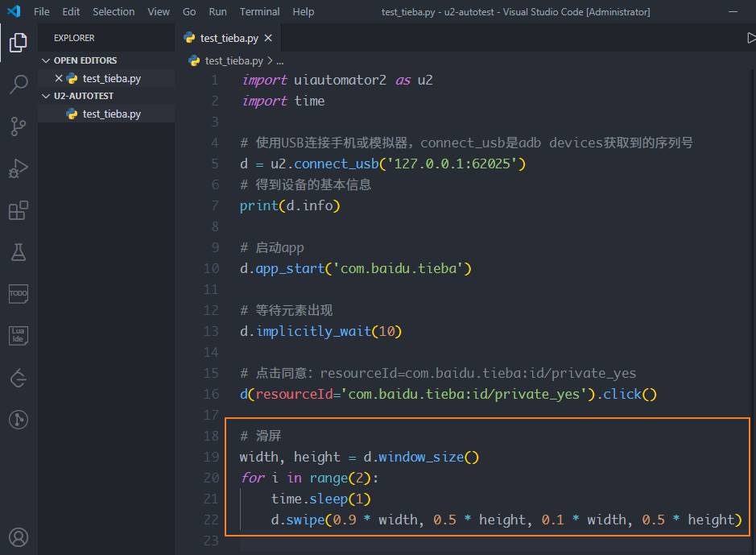
Task: Open the Terminal menu
Action: click(x=259, y=11)
